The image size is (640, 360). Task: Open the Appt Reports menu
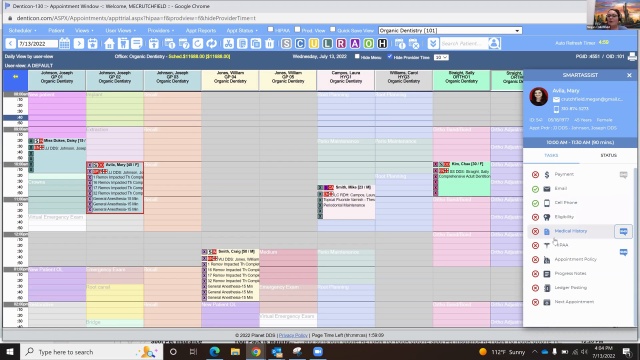(201, 31)
